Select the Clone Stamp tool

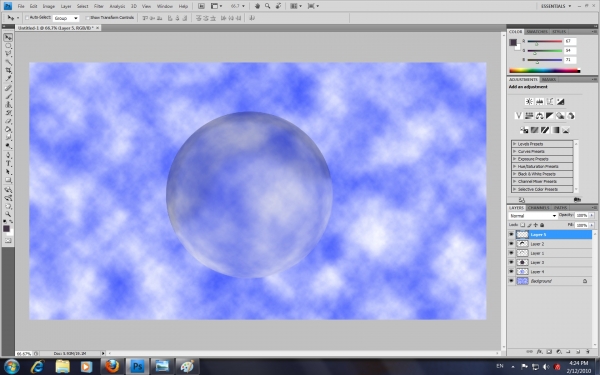tap(8, 105)
